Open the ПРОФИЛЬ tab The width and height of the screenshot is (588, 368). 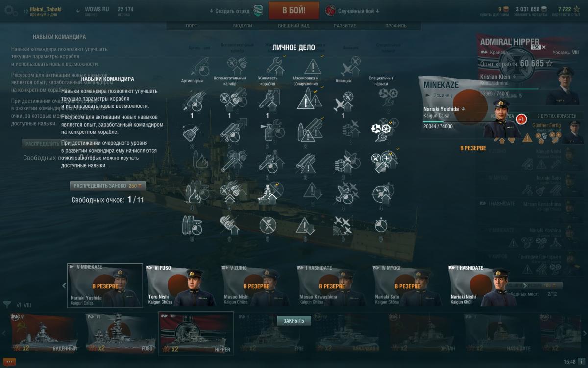395,26
